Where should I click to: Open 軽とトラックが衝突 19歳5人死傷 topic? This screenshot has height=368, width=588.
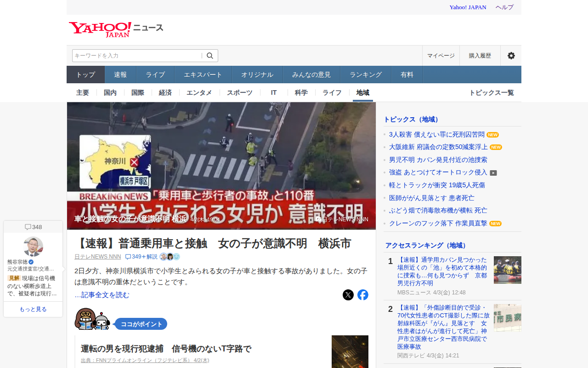[x=437, y=185]
